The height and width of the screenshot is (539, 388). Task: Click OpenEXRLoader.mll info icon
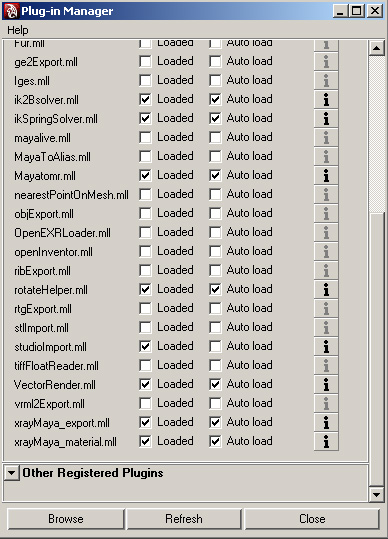[326, 233]
